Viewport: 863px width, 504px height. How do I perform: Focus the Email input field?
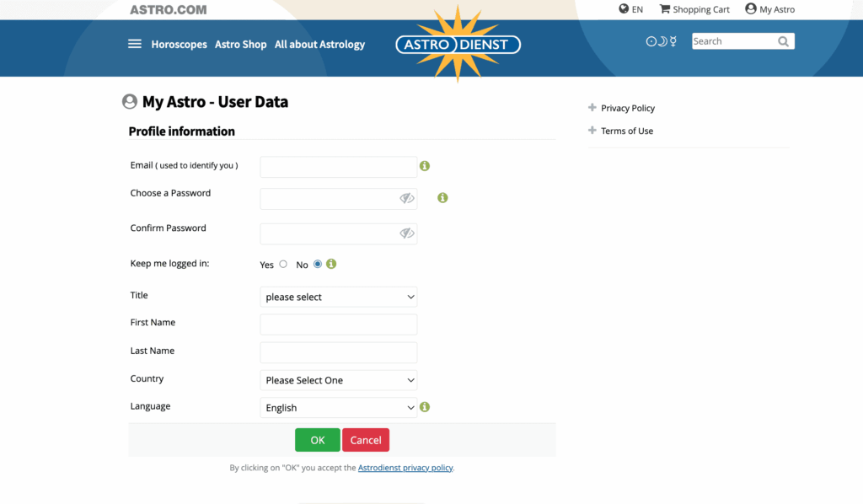click(x=339, y=167)
